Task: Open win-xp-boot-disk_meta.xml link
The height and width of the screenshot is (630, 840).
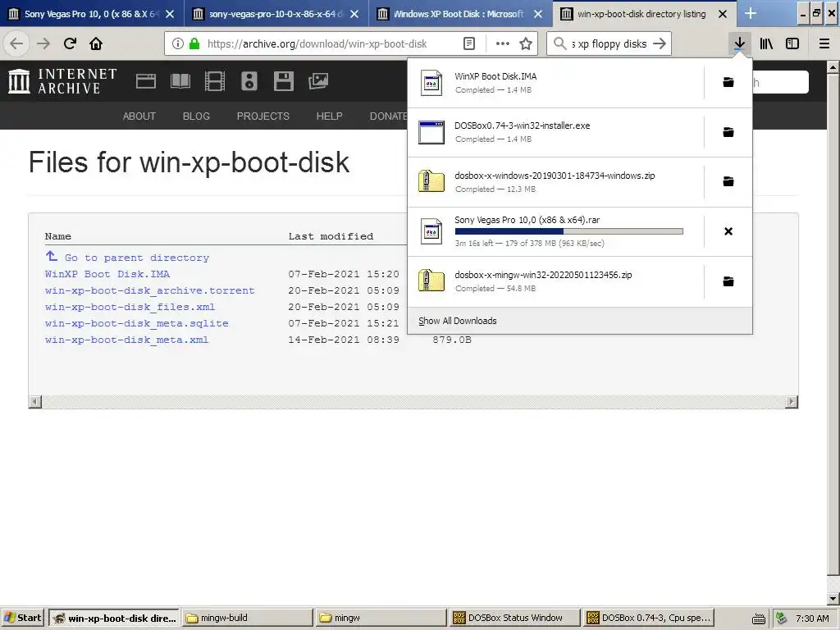Action: point(126,340)
